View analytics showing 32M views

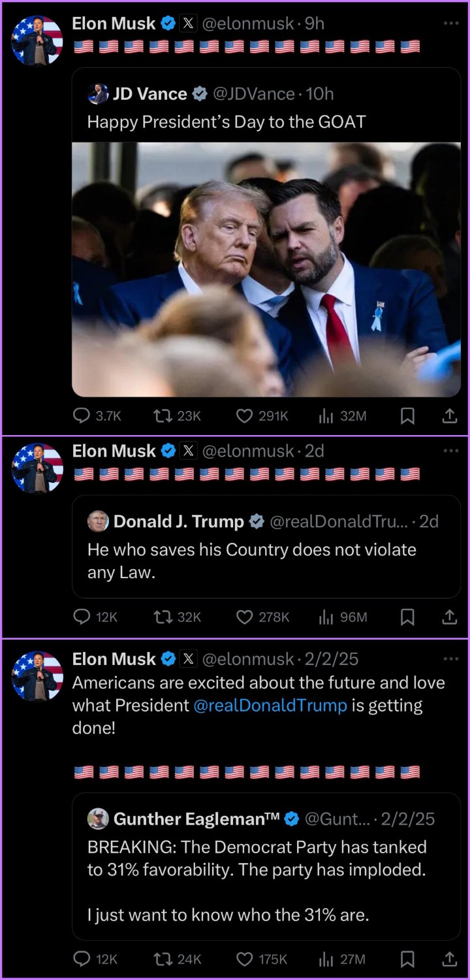pos(342,416)
